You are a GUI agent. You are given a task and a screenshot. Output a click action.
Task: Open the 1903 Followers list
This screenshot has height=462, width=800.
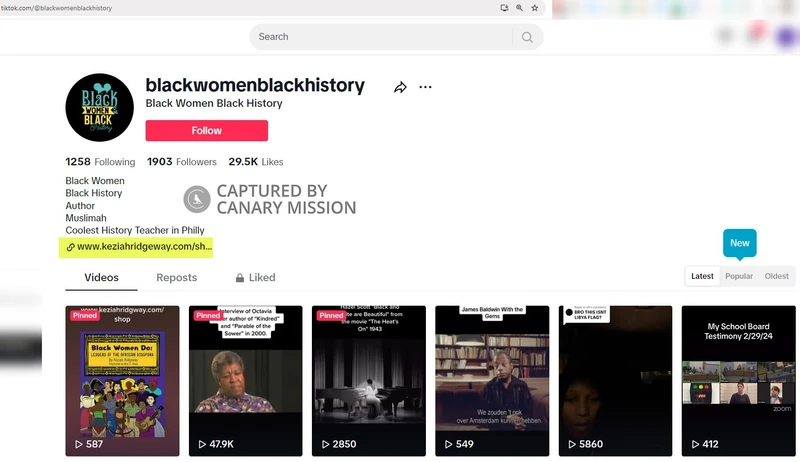coord(182,162)
